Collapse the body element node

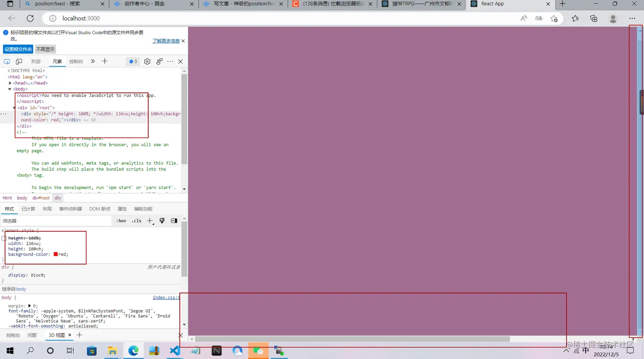click(10, 89)
